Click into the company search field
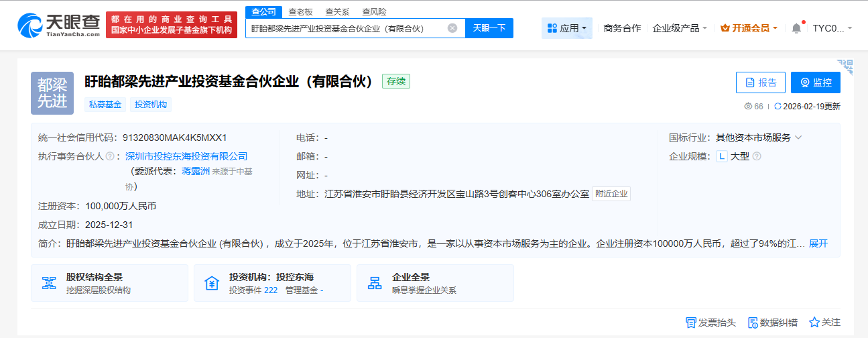The image size is (868, 338). coord(345,28)
